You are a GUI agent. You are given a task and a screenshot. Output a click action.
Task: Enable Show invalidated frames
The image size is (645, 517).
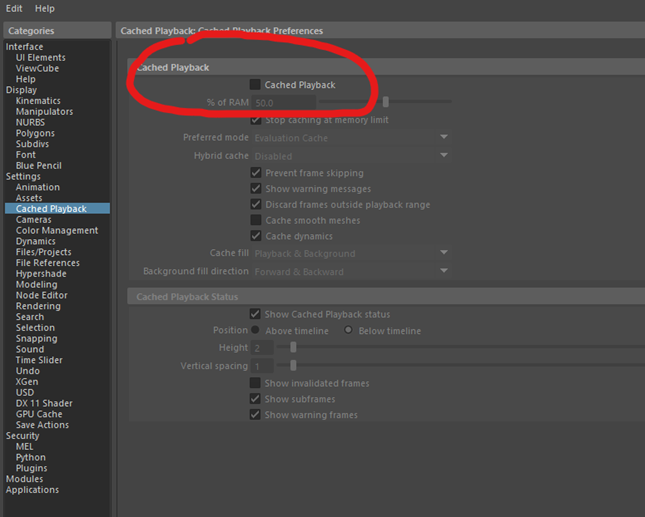255,383
